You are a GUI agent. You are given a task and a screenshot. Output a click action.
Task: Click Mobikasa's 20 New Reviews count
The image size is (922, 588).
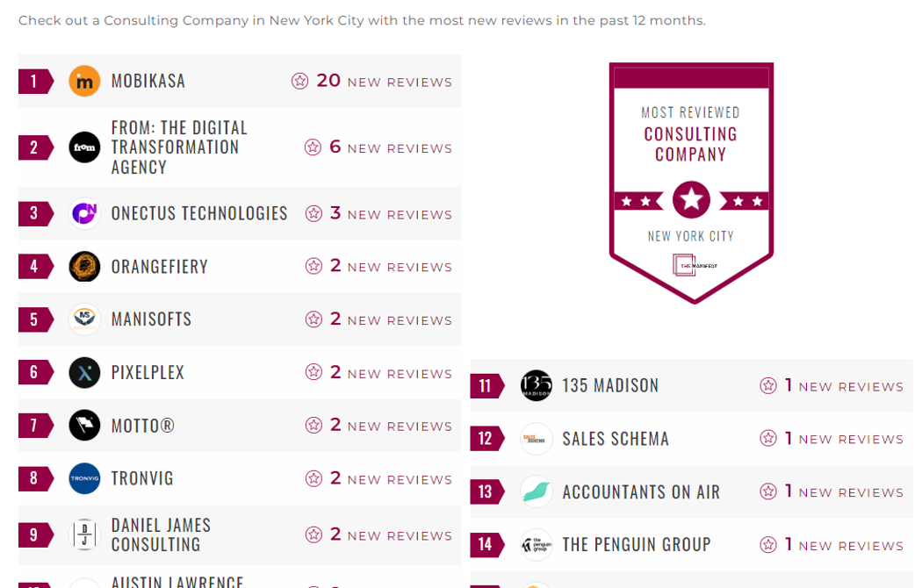coord(372,82)
